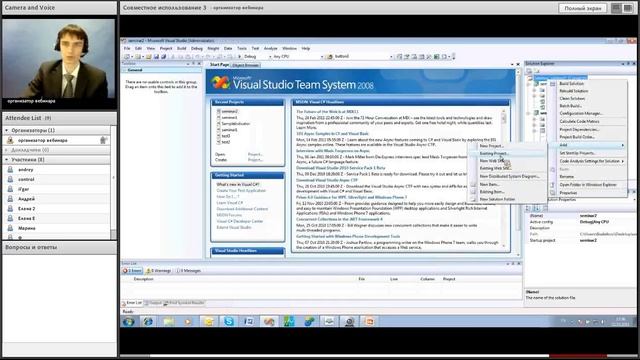The width and height of the screenshot is (640, 360).
Task: Click the organizer microphone icon in attendee list
Action: point(103,140)
